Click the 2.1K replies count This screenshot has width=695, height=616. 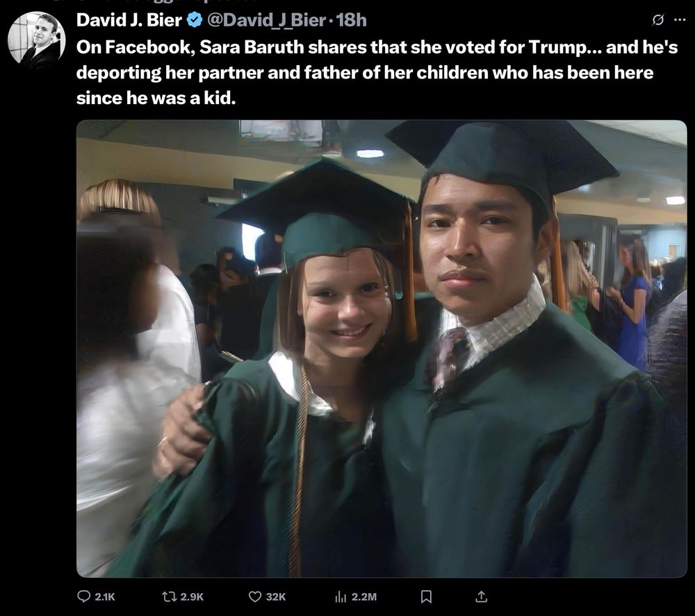tap(105, 597)
